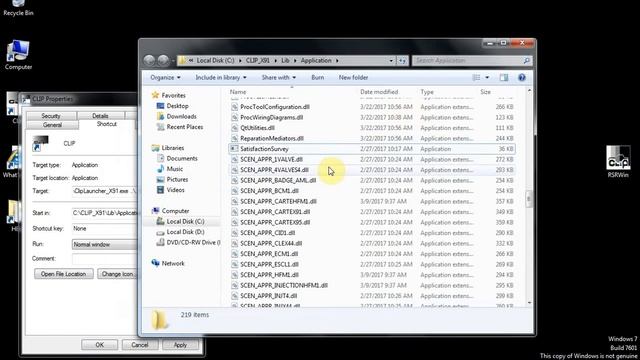This screenshot has width=640, height=360.
Task: Click the Shortcut key field
Action: coord(105,229)
